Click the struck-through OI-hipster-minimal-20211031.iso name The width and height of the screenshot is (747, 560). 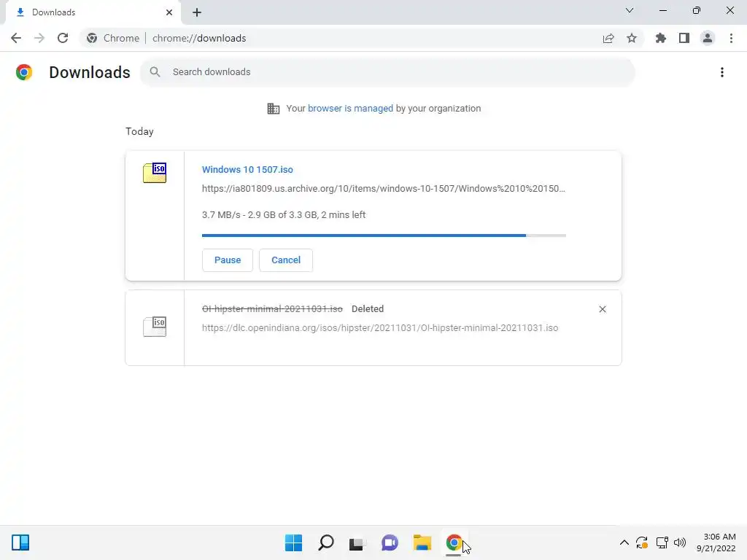coord(272,309)
